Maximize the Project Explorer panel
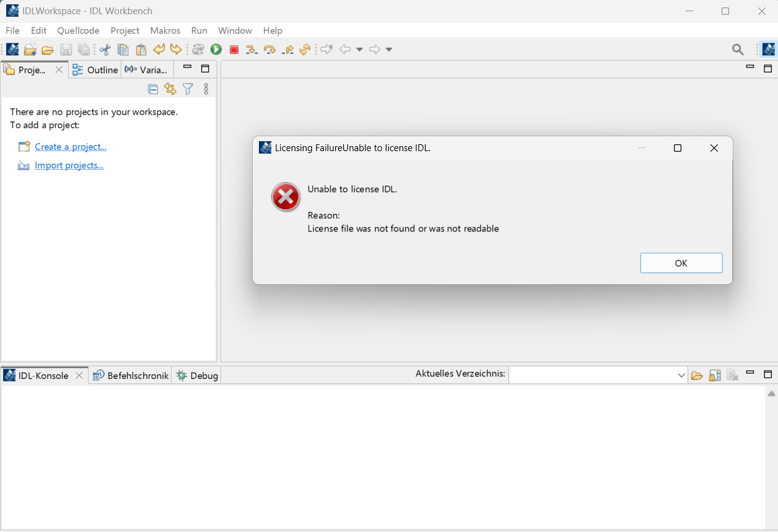Viewport: 778px width, 532px height. 206,69
